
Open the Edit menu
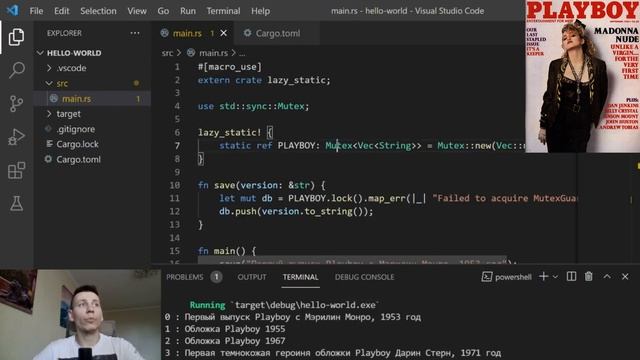click(x=62, y=11)
